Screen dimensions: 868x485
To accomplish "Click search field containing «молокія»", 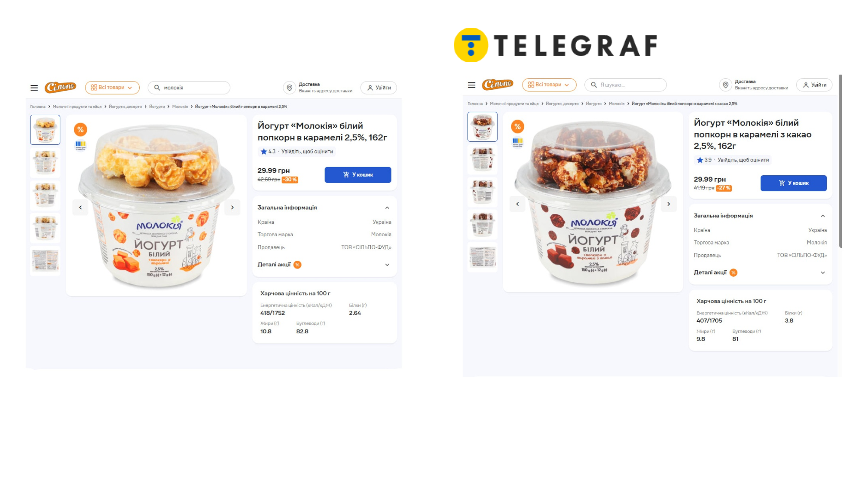I will (x=189, y=88).
